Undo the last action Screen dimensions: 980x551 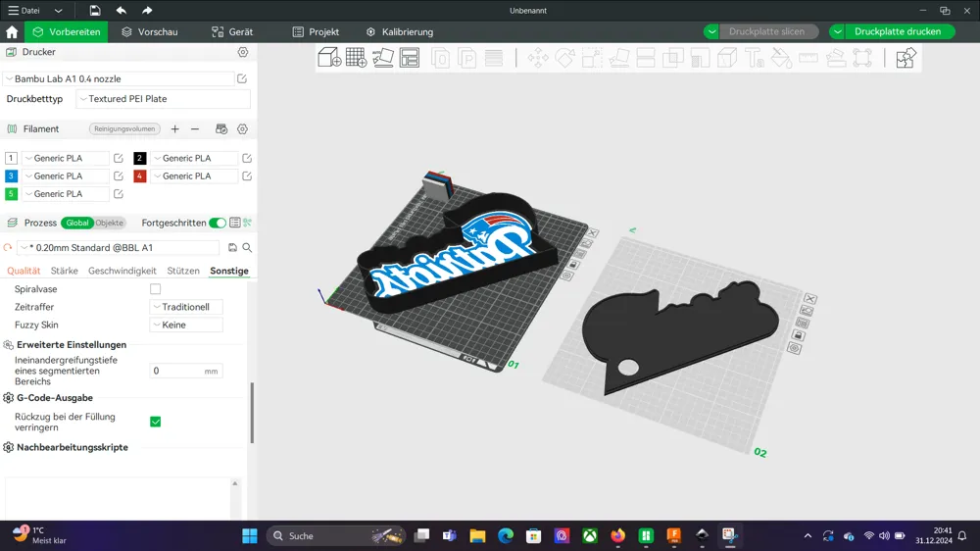(x=122, y=11)
